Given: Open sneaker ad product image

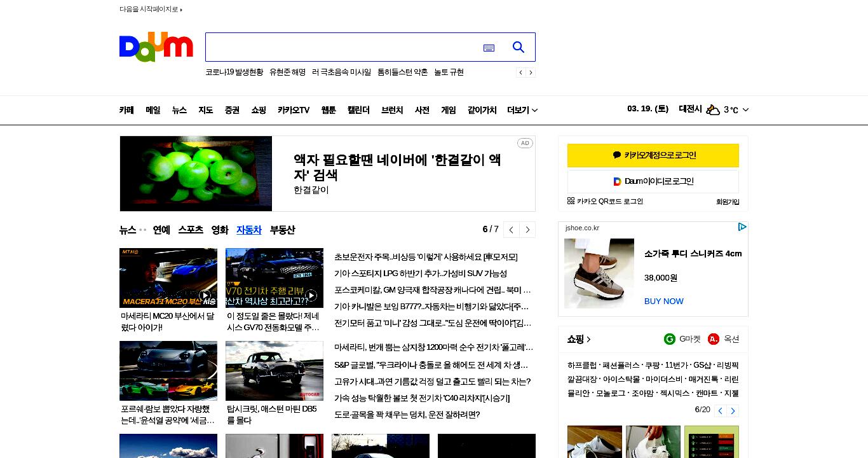Looking at the screenshot, I should (x=599, y=274).
